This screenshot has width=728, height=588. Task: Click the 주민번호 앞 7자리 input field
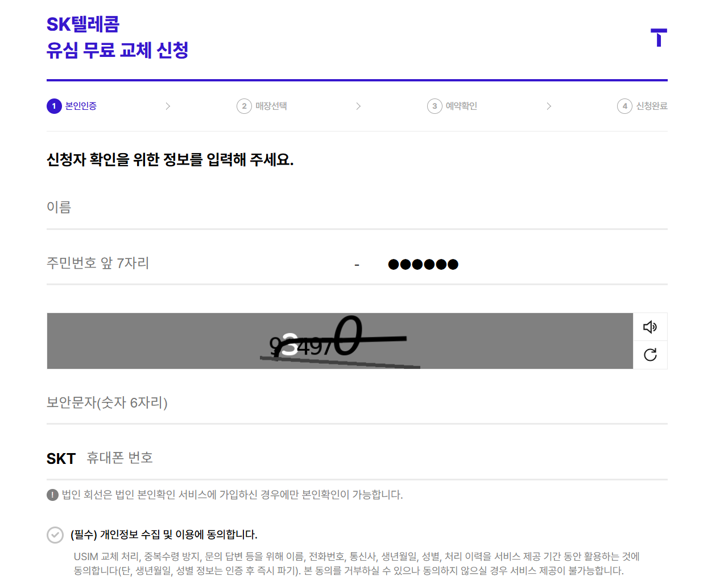193,263
